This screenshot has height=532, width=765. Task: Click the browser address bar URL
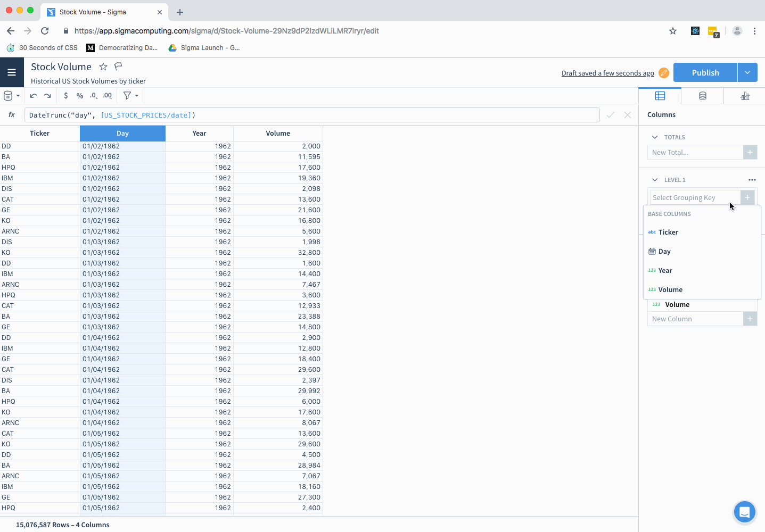pyautogui.click(x=227, y=31)
